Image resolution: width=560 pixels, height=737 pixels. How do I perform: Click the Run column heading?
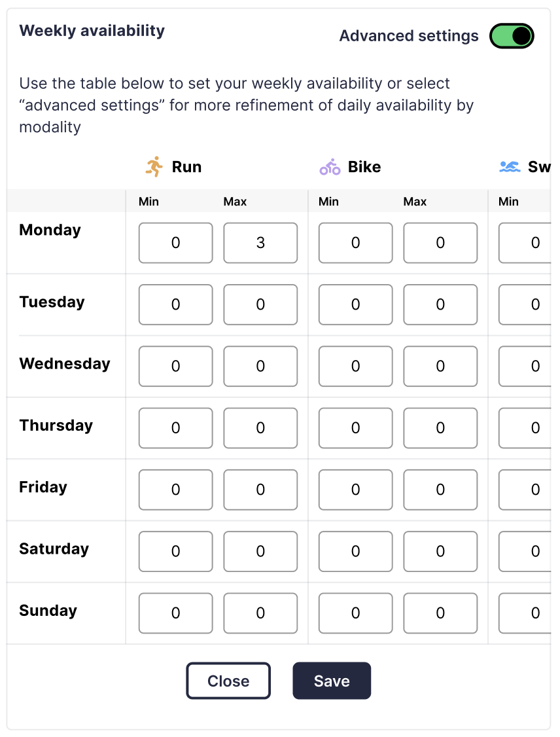pos(186,167)
